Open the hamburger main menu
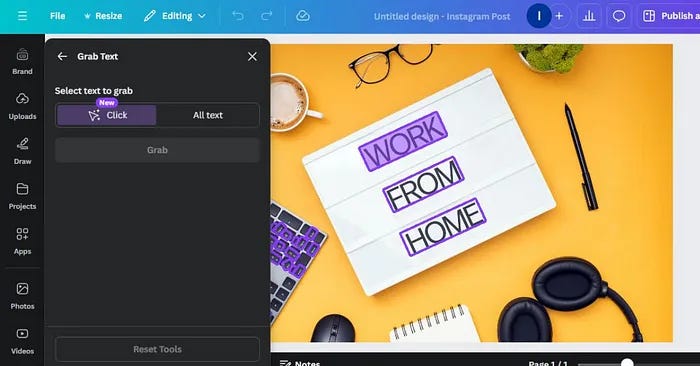 point(22,16)
